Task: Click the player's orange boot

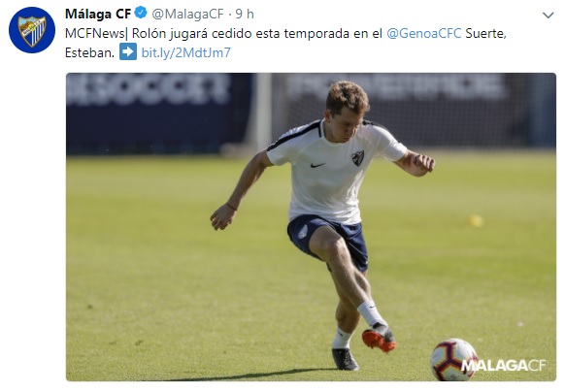Action: pos(380,340)
